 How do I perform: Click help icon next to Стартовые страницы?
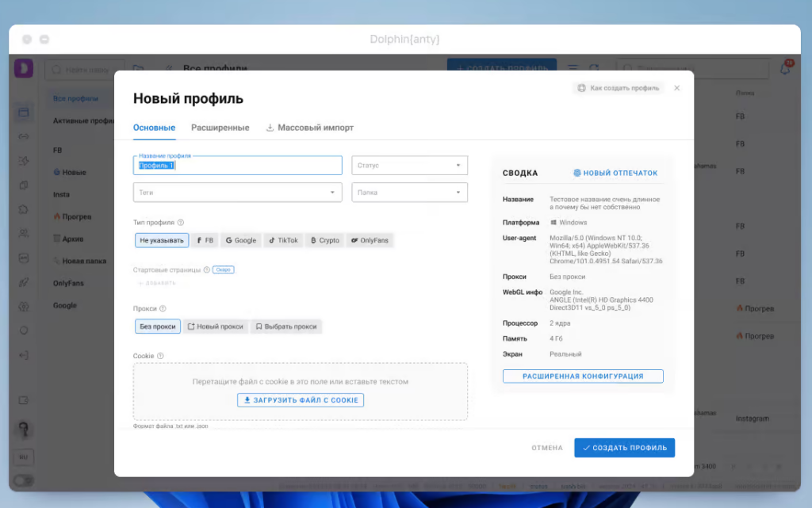coord(207,269)
